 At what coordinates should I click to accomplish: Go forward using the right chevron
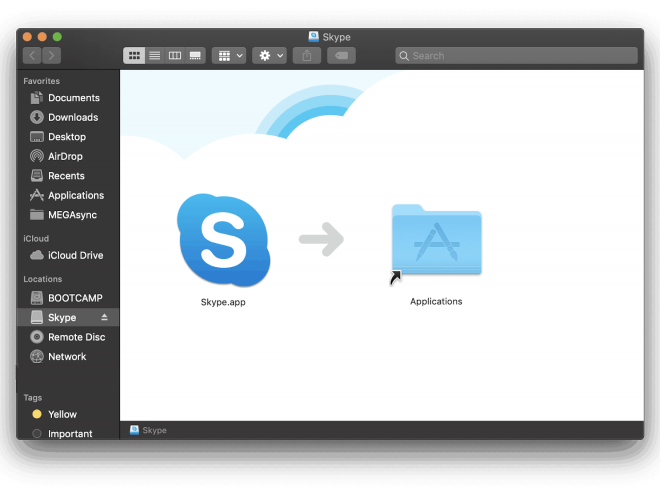point(51,56)
